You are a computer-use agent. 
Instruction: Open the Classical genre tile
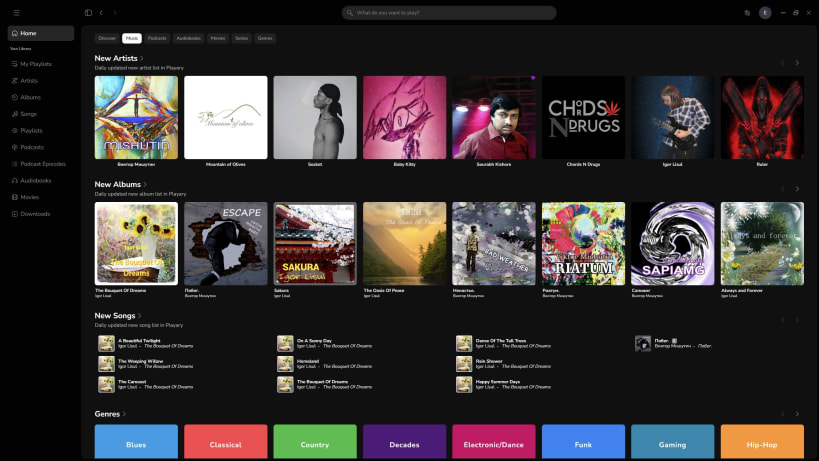[x=226, y=442]
